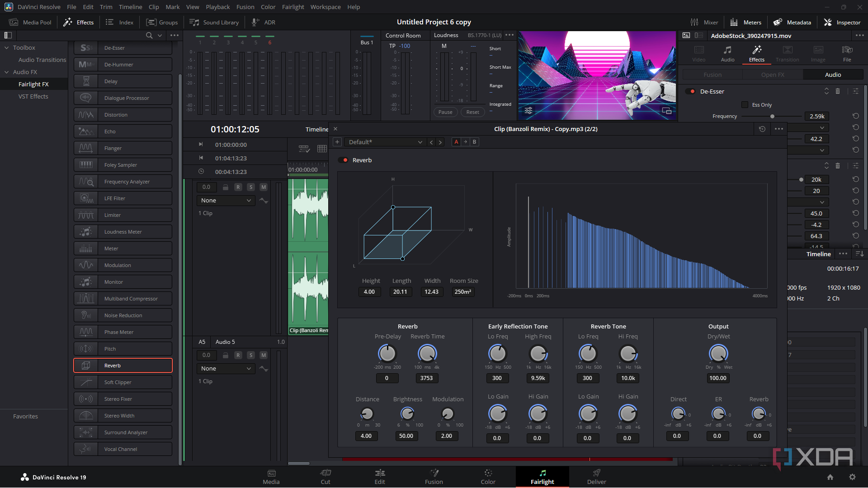Add a new Reverb preset
The image size is (868, 488).
point(337,142)
